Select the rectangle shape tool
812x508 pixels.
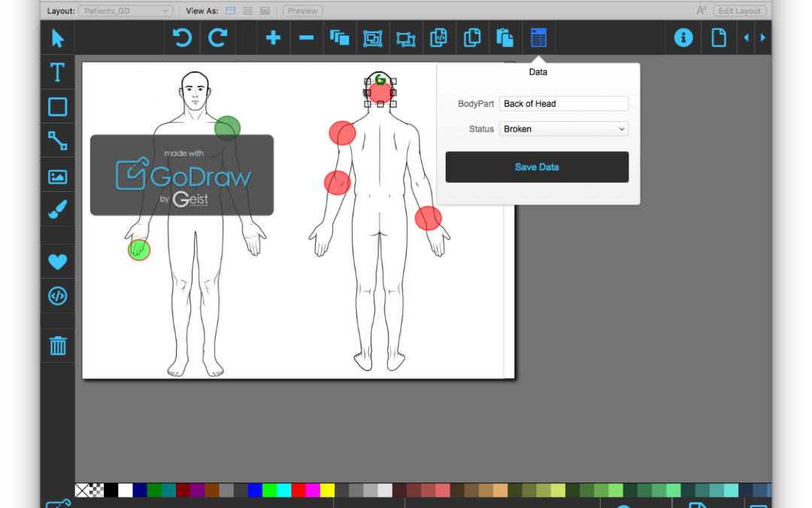[57, 108]
